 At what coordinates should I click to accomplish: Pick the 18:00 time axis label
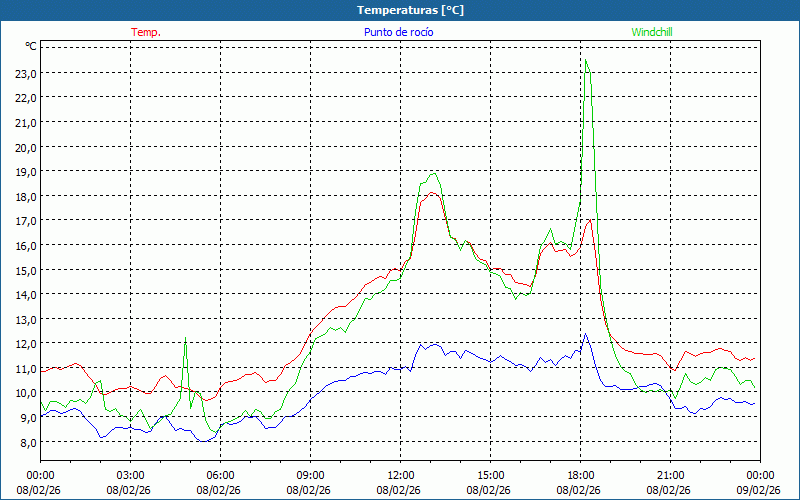[580, 475]
